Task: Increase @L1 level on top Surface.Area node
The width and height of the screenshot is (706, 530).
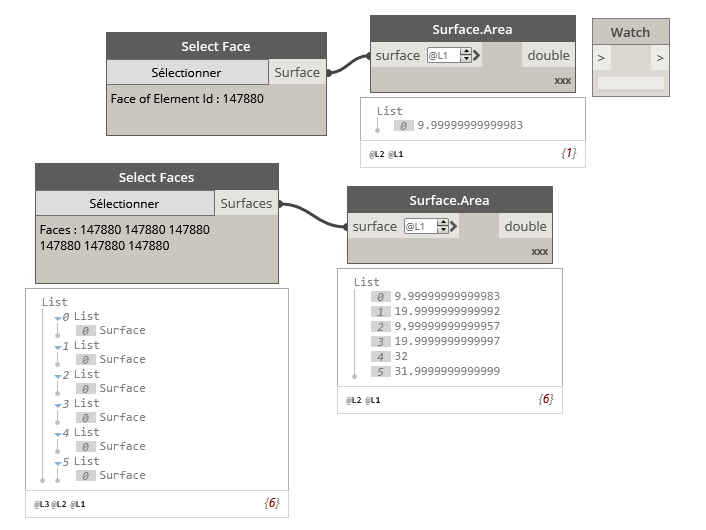Action: pos(466,52)
